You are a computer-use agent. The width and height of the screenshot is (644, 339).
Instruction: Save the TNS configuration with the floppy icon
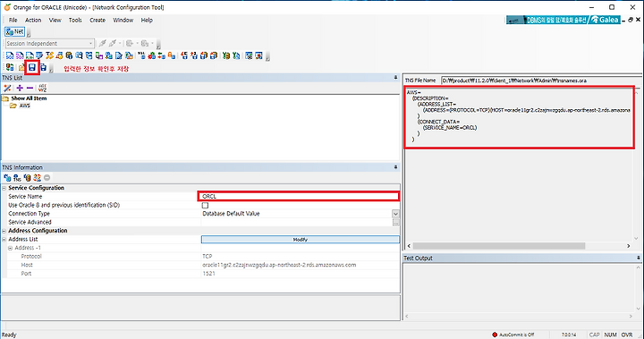[x=32, y=67]
